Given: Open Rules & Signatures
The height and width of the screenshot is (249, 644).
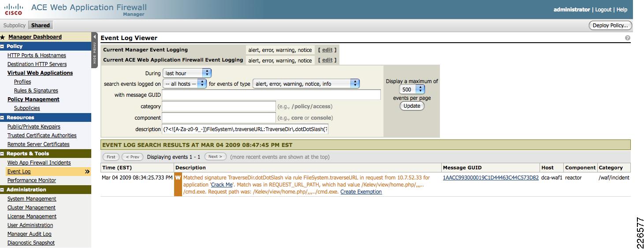Looking at the screenshot, I should (x=36, y=91).
